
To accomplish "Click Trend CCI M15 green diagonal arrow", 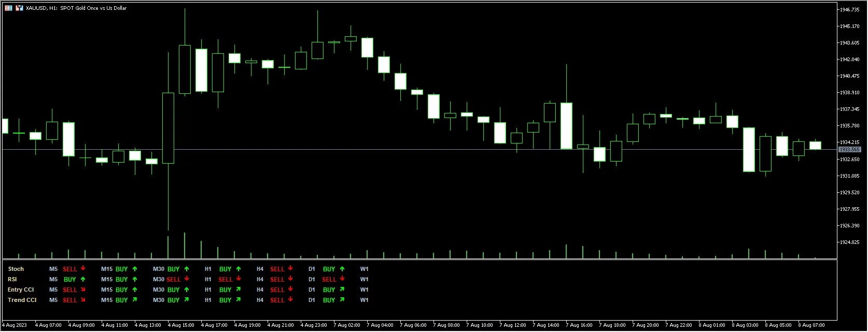I will coord(135,300).
